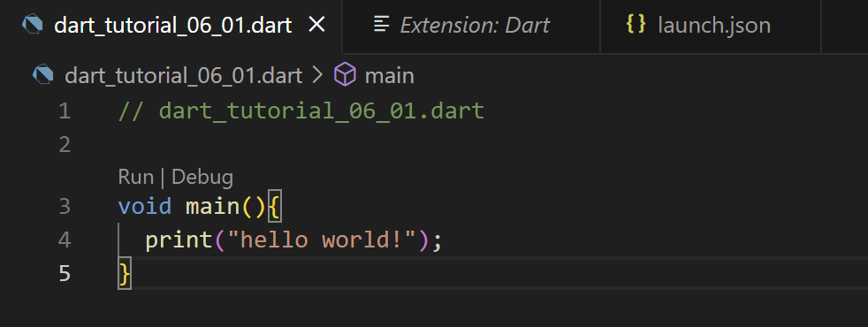Click line number 2 in the gutter
The image size is (868, 327).
pyautogui.click(x=65, y=145)
